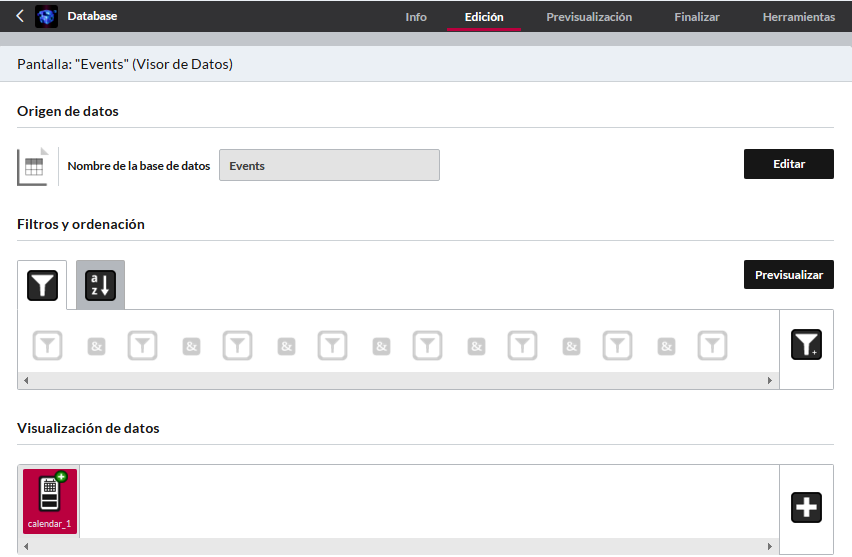Select the a-z sorting tab
The width and height of the screenshot is (852, 557).
[101, 285]
